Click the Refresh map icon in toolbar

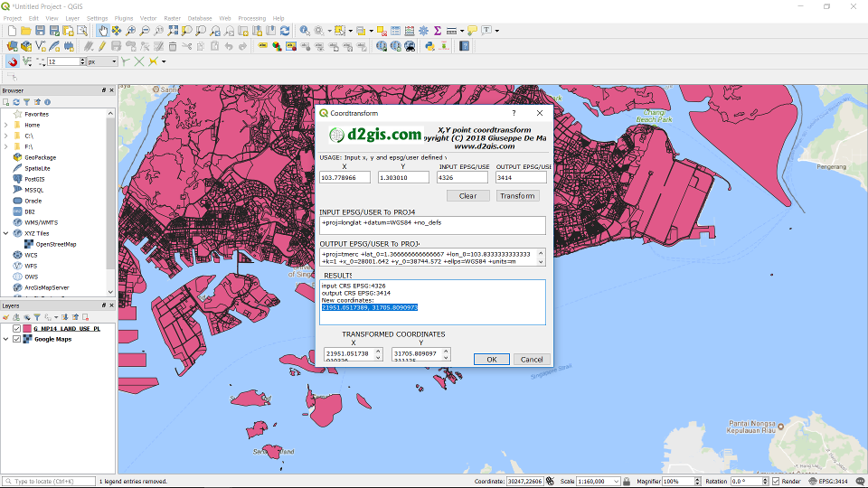tap(285, 31)
